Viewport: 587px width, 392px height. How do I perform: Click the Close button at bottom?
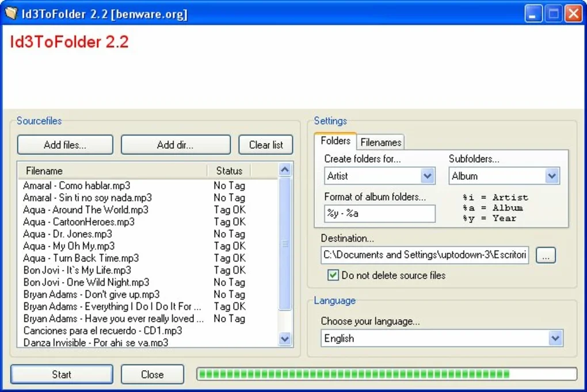pos(153,374)
